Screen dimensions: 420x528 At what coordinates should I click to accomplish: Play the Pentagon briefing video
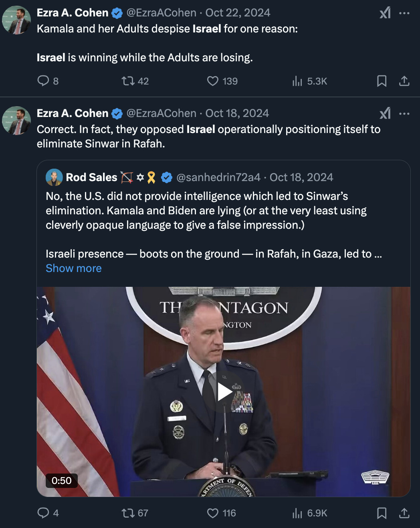coord(224,392)
